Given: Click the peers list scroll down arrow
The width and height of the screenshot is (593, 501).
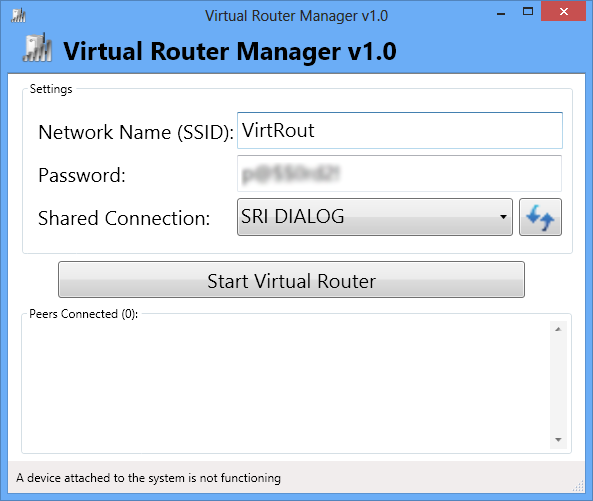Looking at the screenshot, I should pyautogui.click(x=558, y=440).
